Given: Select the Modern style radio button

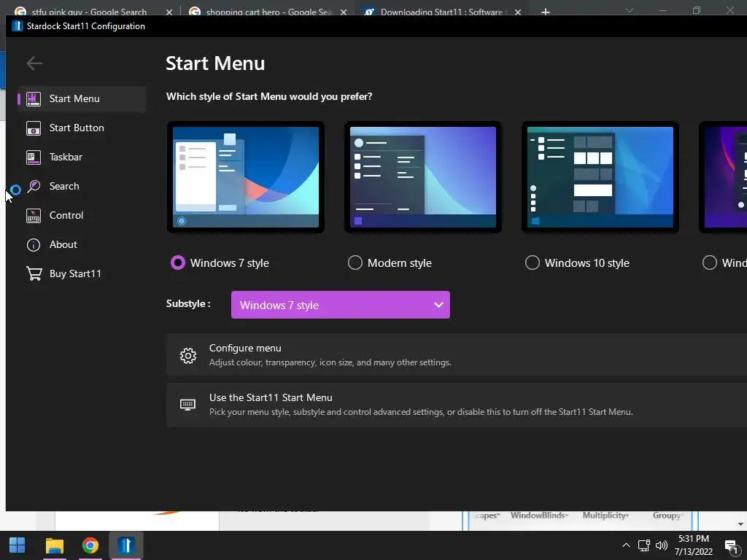Looking at the screenshot, I should [355, 262].
